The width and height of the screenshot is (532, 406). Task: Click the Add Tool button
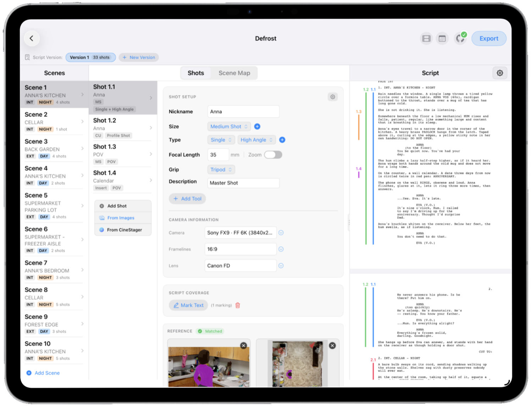[187, 199]
